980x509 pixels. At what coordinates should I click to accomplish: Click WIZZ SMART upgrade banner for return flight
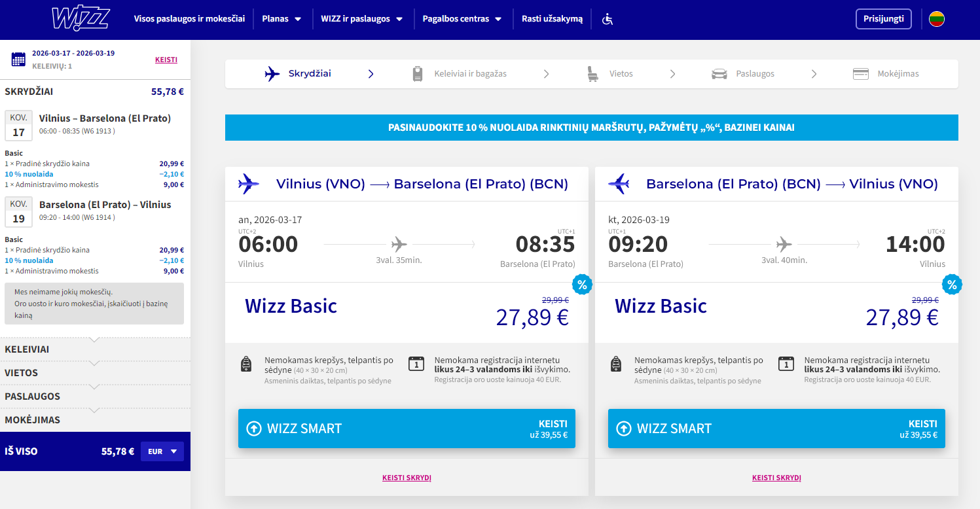(x=776, y=429)
